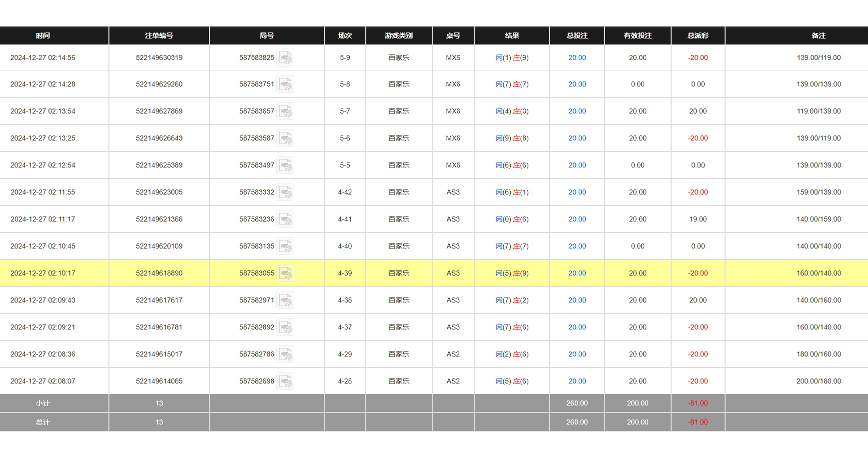The width and height of the screenshot is (868, 449).
Task: Open the 闲(9) 庄(8) result for round 5-6
Action: tap(512, 138)
